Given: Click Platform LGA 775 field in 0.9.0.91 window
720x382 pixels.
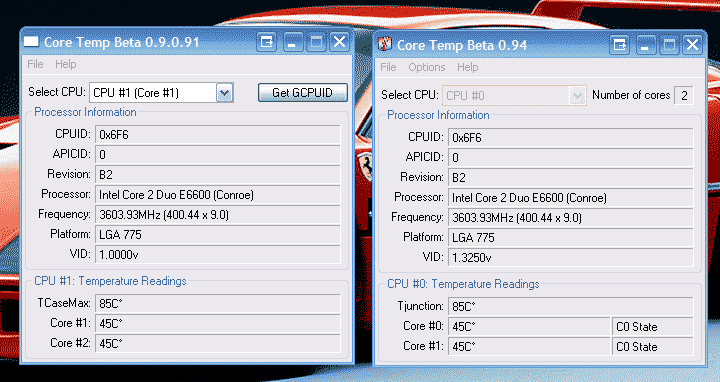Looking at the screenshot, I should (218, 235).
